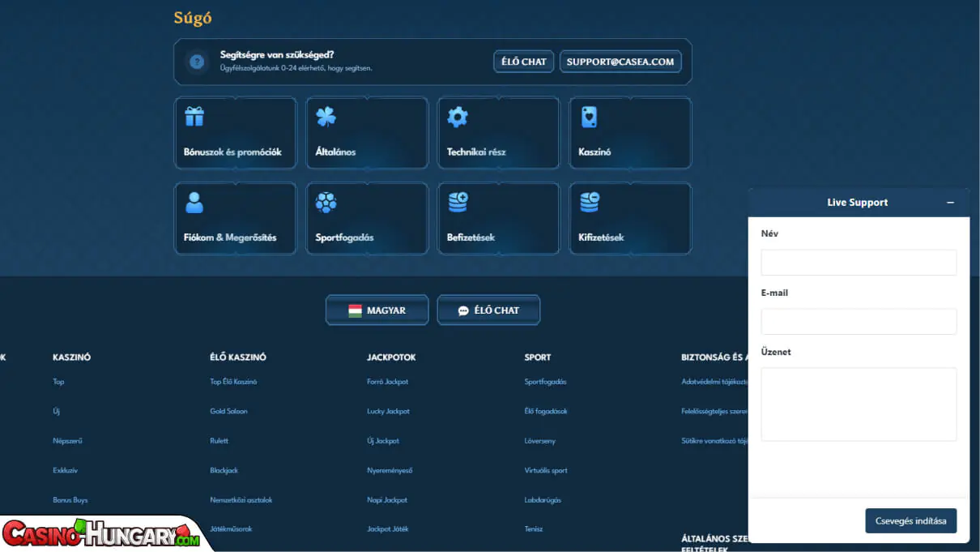The height and width of the screenshot is (552, 980).
Task: Minimize the Live Support chat panel
Action: pos(950,203)
